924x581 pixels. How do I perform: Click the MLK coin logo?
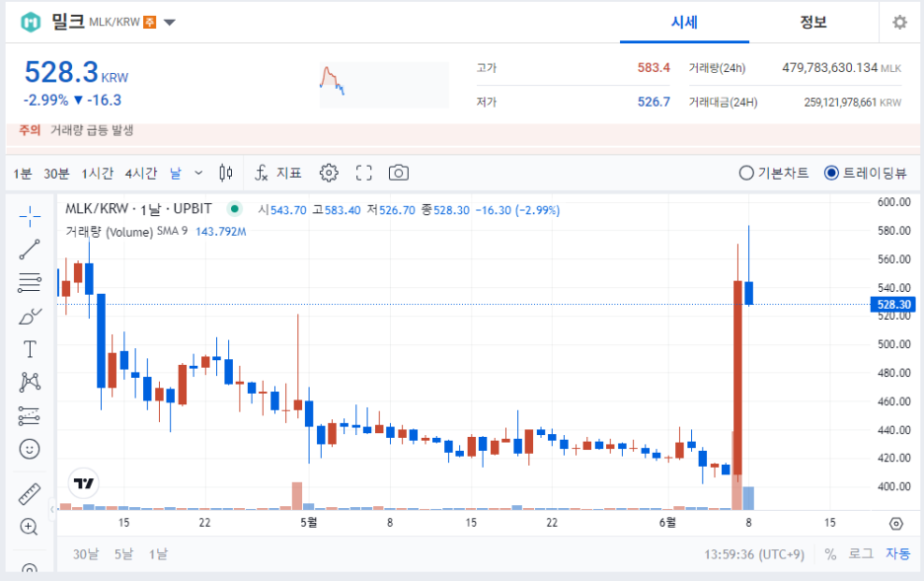tap(31, 23)
